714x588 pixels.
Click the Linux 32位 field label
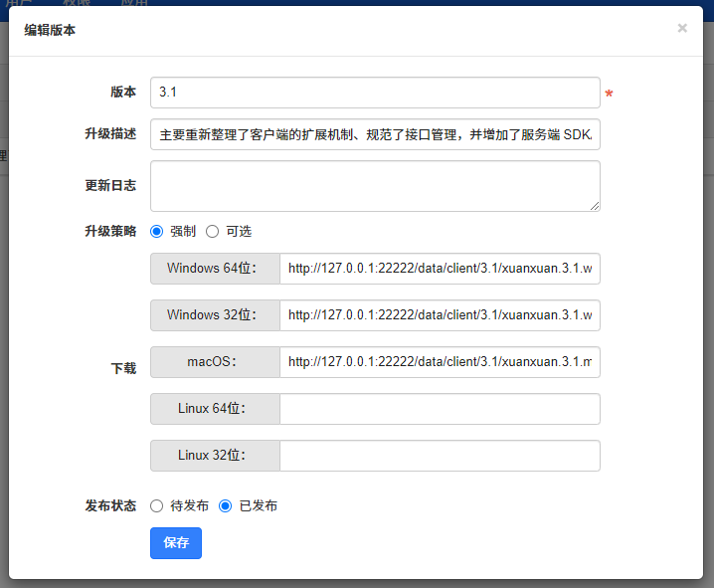215,456
